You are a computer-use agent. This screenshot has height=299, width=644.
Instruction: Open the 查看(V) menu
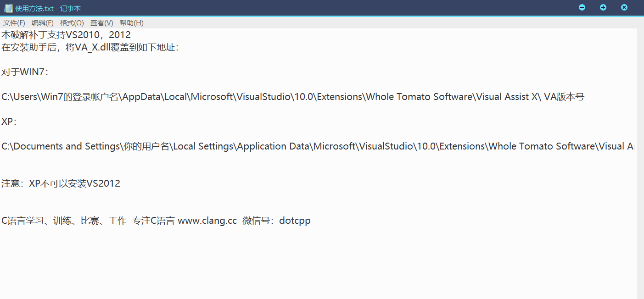pyautogui.click(x=101, y=23)
